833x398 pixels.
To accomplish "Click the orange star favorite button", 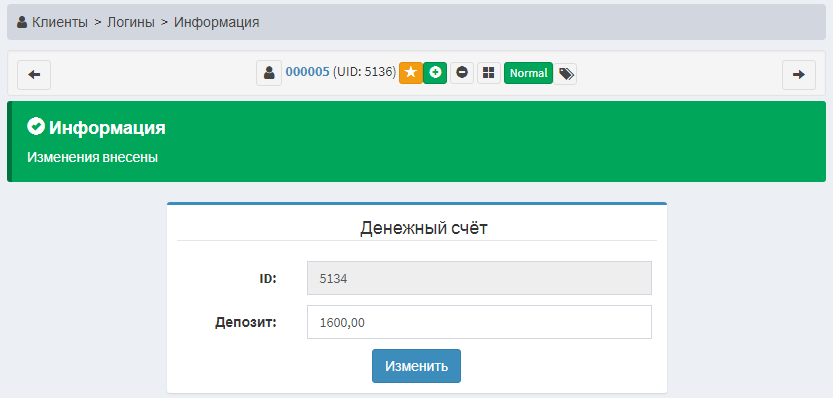I will point(411,73).
